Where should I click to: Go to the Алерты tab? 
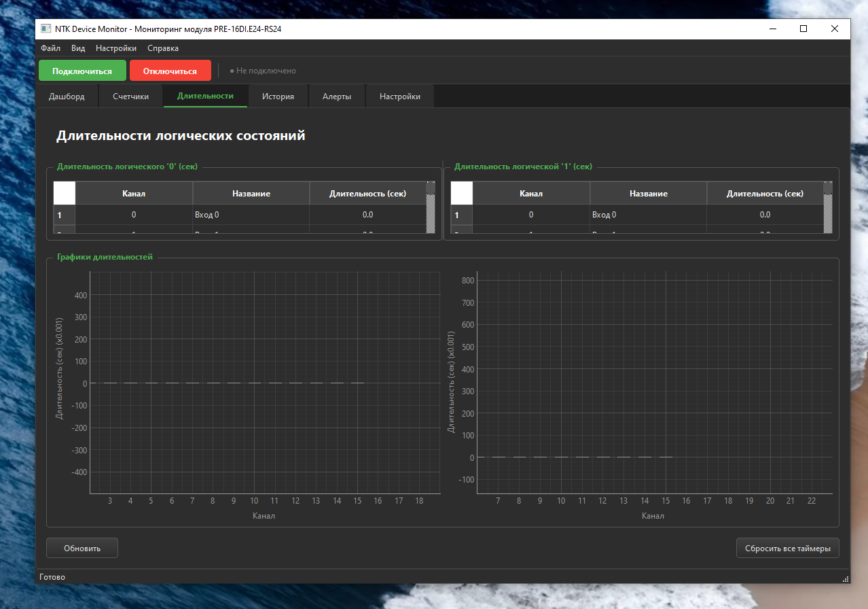point(337,97)
